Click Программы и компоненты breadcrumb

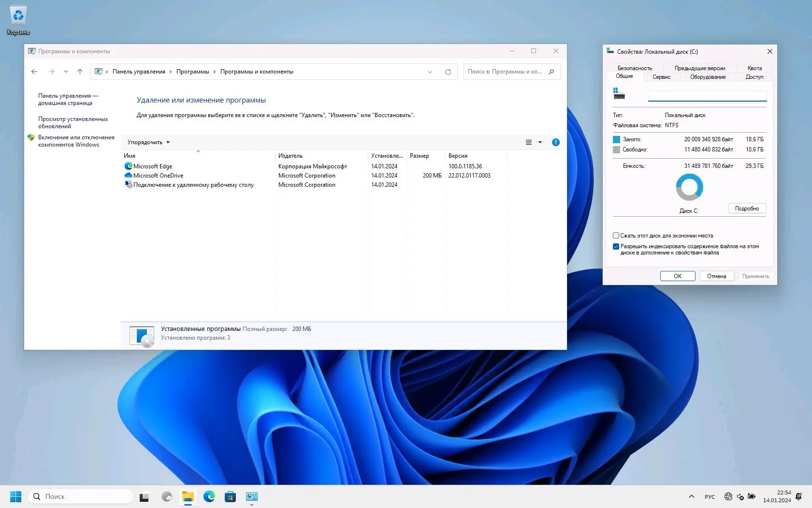click(257, 72)
